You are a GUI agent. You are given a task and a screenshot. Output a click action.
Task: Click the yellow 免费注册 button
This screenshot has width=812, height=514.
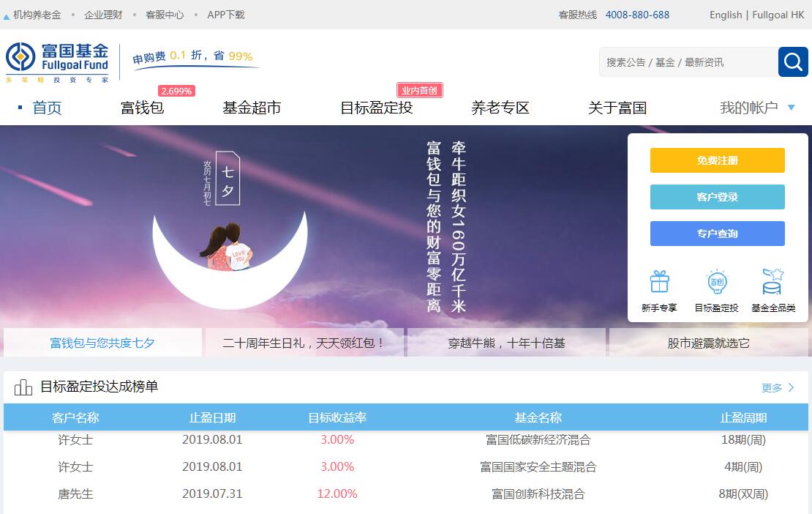coord(717,160)
